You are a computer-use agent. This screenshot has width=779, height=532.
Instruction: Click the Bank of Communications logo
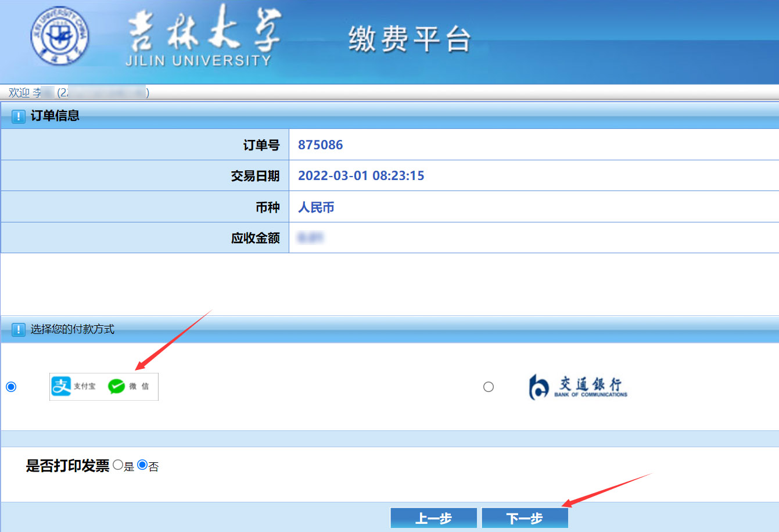click(578, 387)
